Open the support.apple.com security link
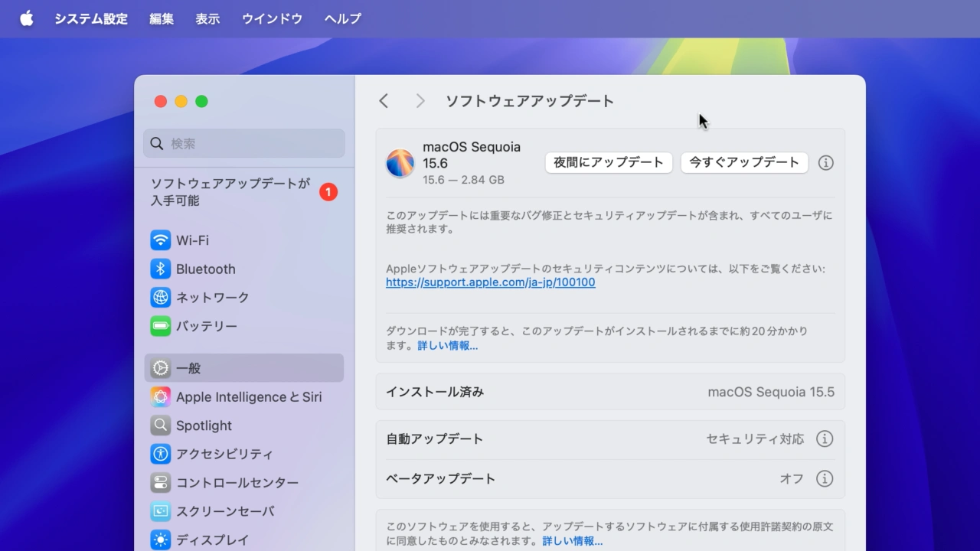Viewport: 980px width, 551px height. [x=490, y=282]
